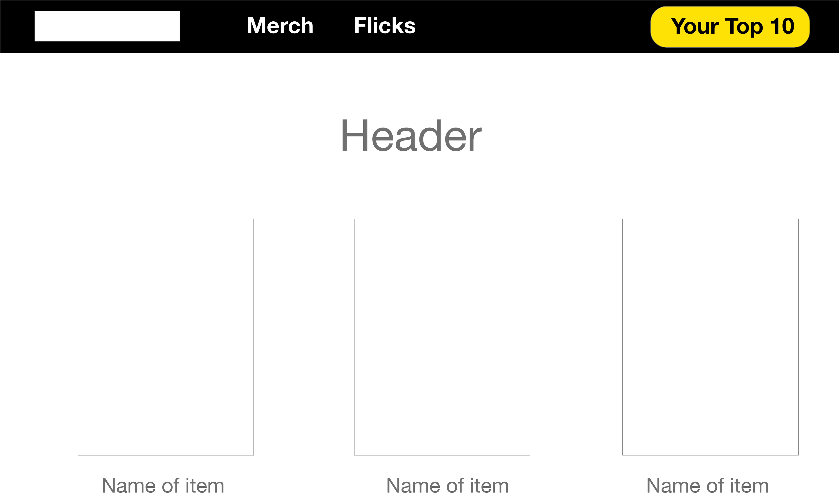This screenshot has height=504, width=839.
Task: Open the left Name of item label
Action: [x=163, y=486]
